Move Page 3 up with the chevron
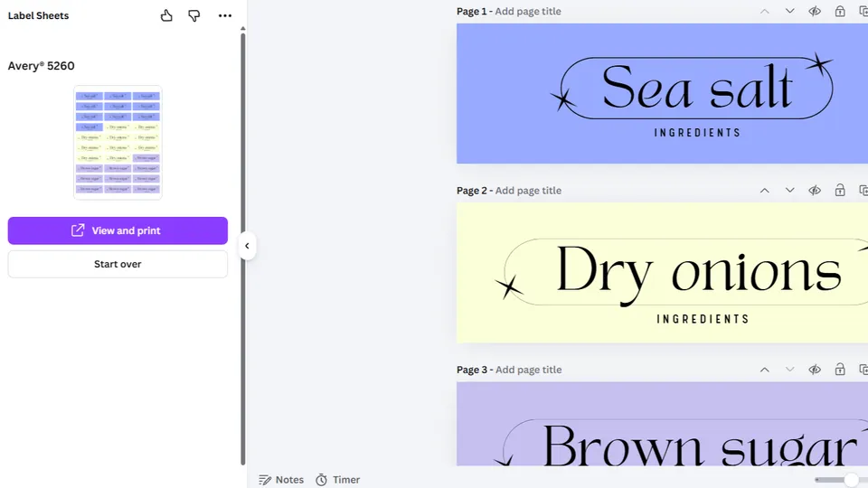 [x=765, y=370]
